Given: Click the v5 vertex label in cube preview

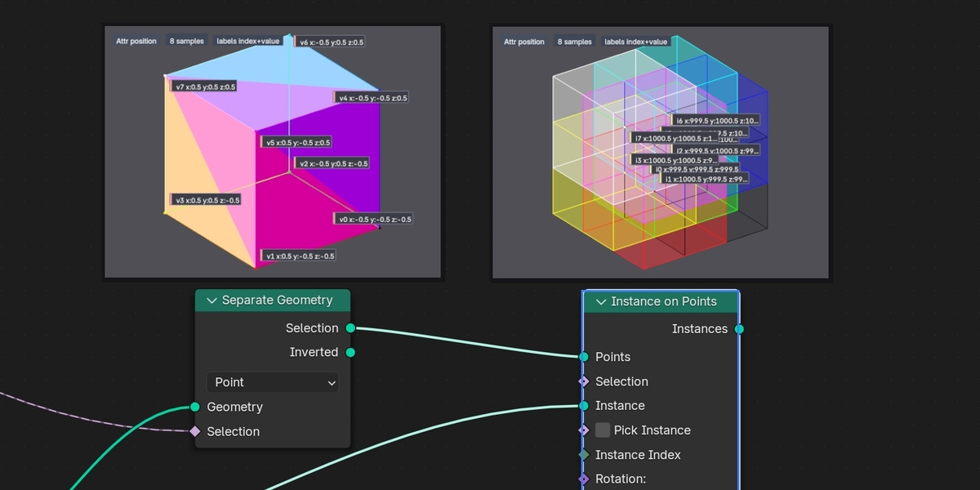Looking at the screenshot, I should pos(296,142).
